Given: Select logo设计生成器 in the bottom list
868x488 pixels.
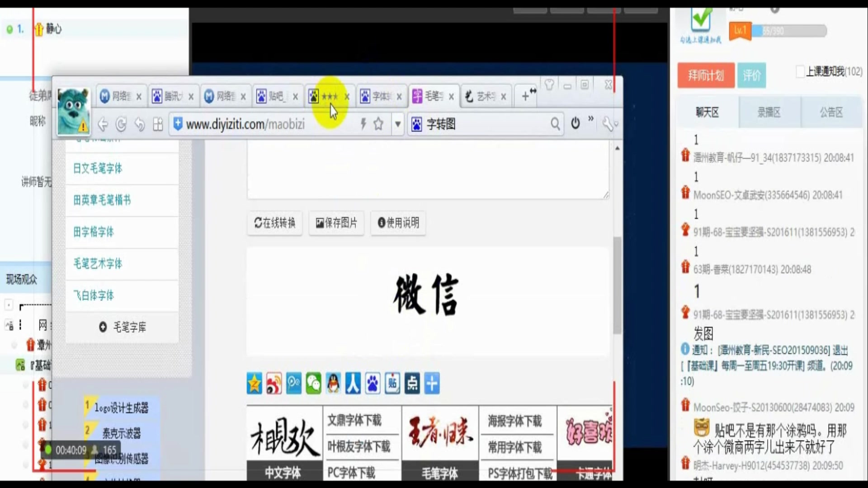Looking at the screenshot, I should [x=121, y=408].
